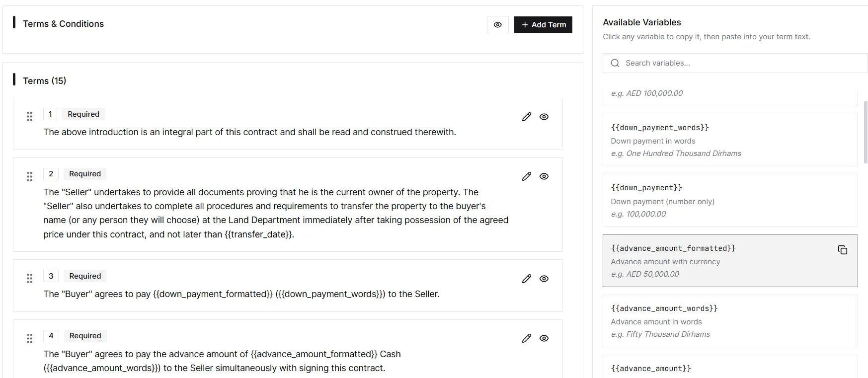Click the pencil edit icon for term 1
This screenshot has height=378, width=868.
click(x=527, y=117)
